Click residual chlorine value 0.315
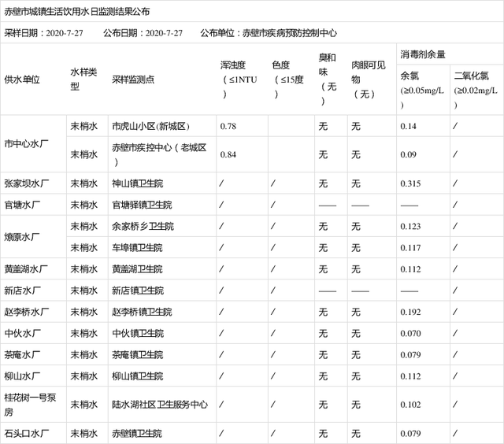Screen dimensions: 504x444 click(x=410, y=183)
